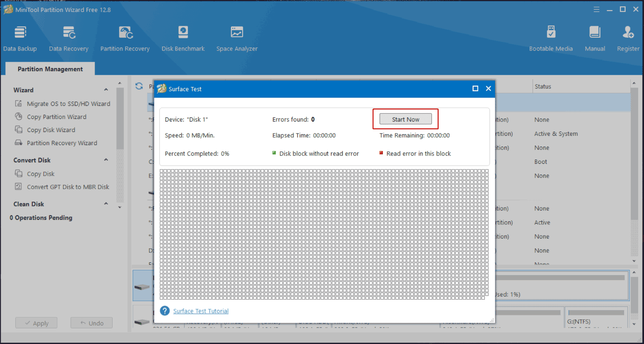
Task: Click the G:(NTFS) partition block
Action: (596, 317)
